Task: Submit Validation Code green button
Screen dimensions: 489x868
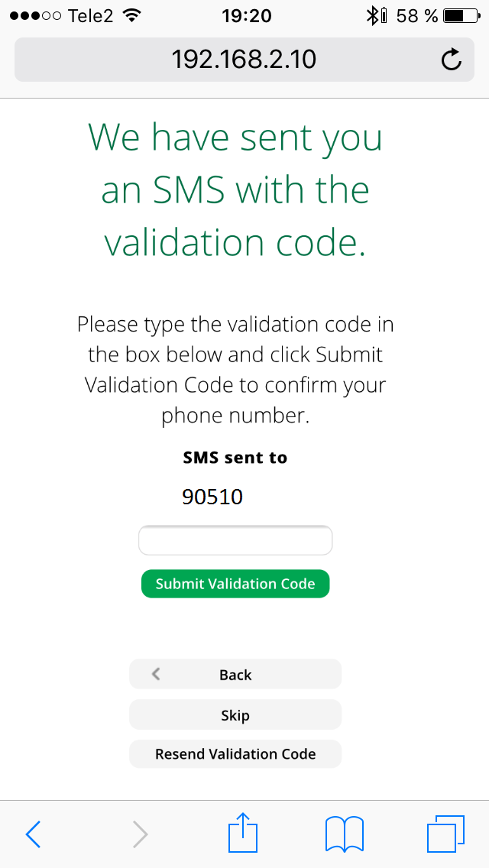Action: [x=235, y=584]
